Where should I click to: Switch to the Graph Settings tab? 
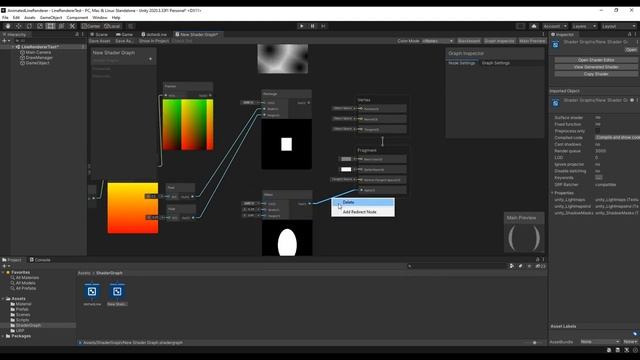click(496, 63)
